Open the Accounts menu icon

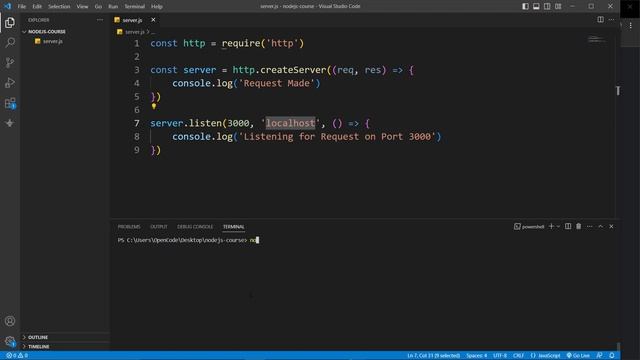pyautogui.click(x=10, y=321)
